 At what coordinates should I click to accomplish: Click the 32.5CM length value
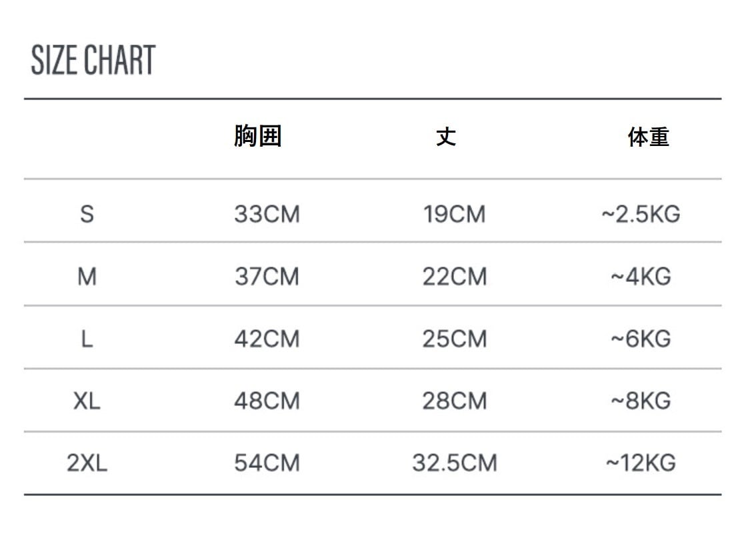(454, 463)
